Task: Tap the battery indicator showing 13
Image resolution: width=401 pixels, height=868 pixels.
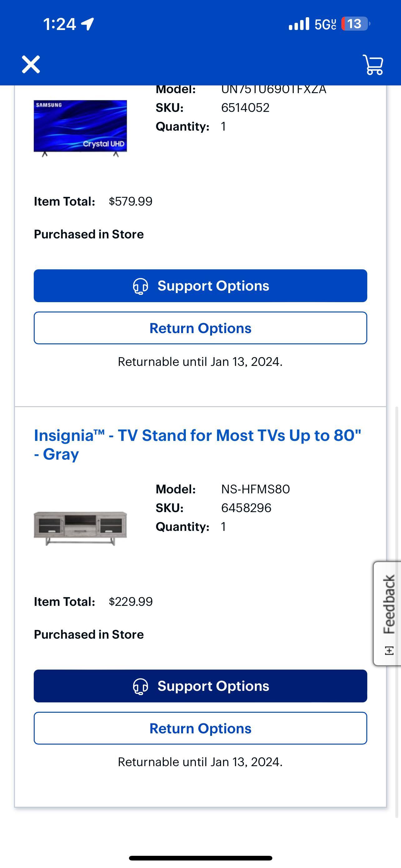Action: 355,24
